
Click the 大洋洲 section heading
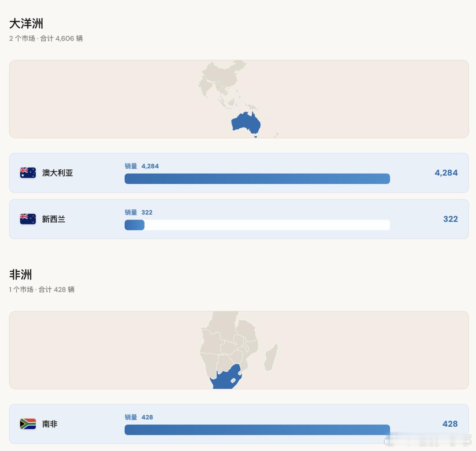26,24
